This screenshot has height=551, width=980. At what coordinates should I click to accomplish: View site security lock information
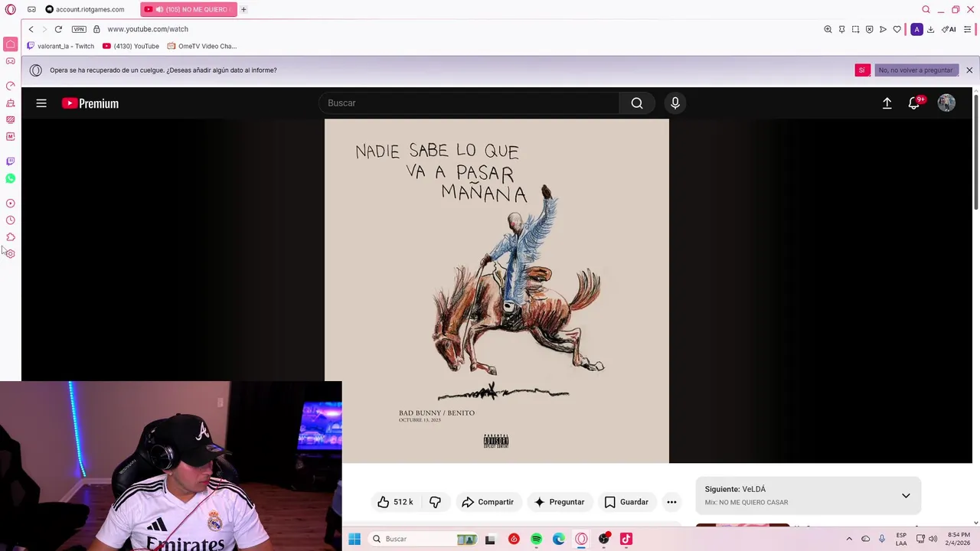[x=96, y=29]
